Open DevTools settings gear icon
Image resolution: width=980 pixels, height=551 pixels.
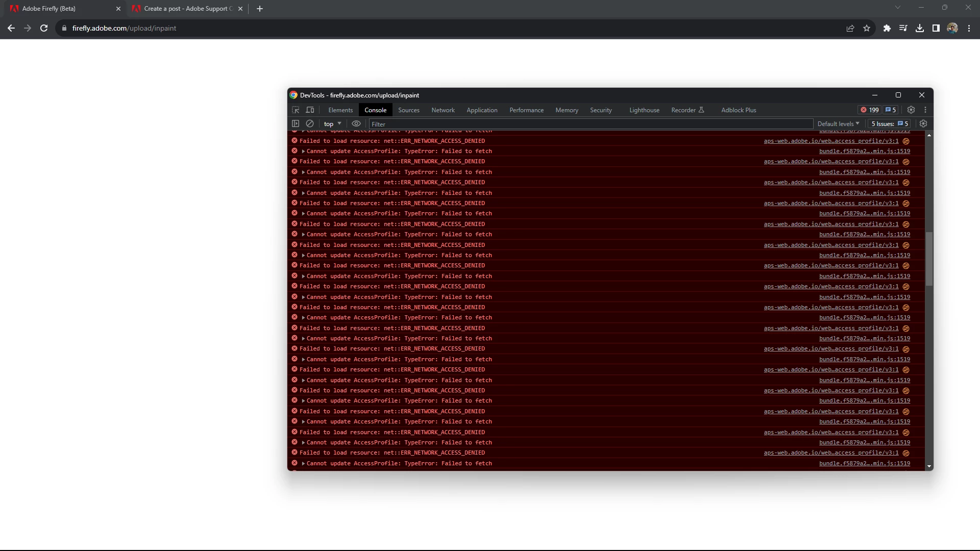911,110
